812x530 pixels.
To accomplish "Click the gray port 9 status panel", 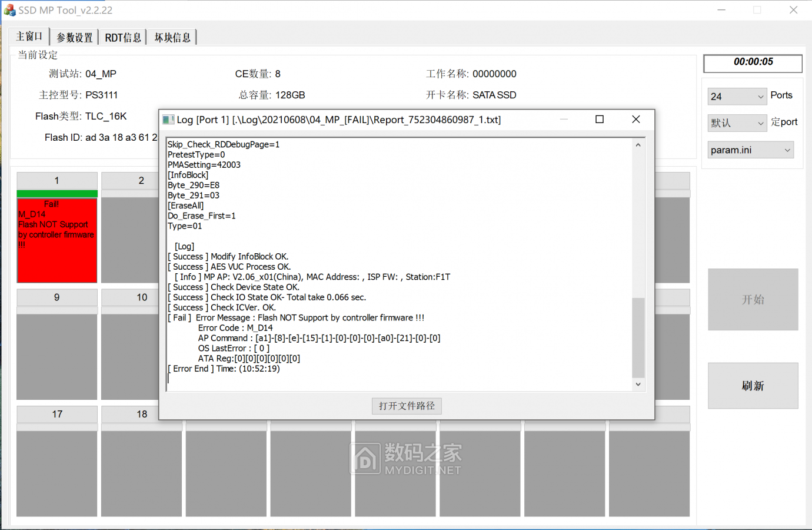I will [x=57, y=357].
